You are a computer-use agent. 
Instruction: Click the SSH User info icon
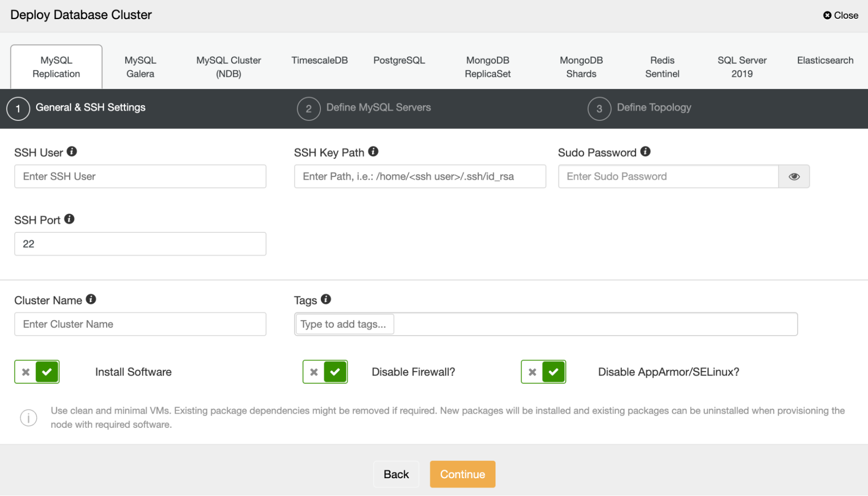(x=72, y=152)
